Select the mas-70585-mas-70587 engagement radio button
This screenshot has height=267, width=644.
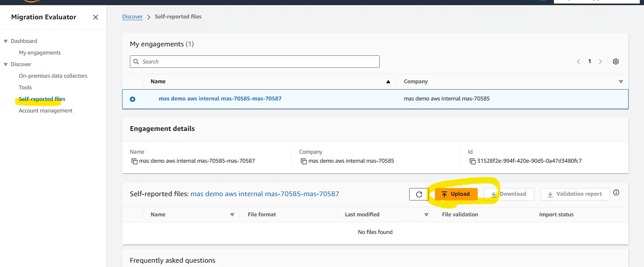(132, 99)
